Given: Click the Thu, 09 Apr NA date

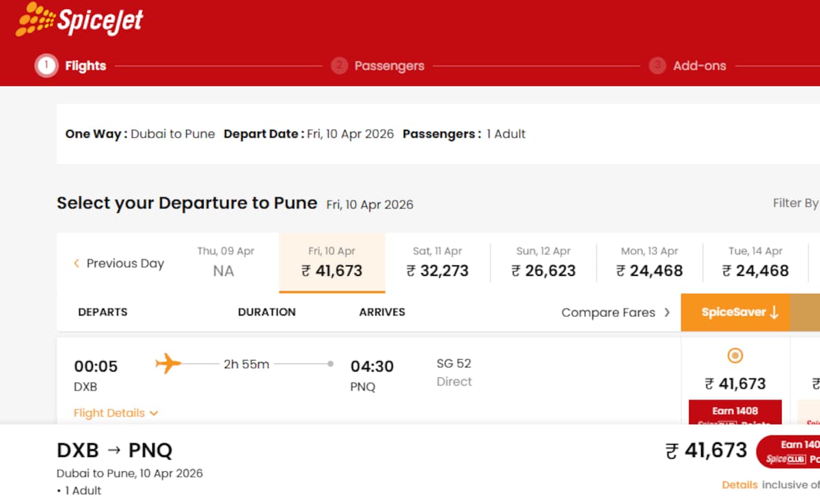Looking at the screenshot, I should pos(225,263).
